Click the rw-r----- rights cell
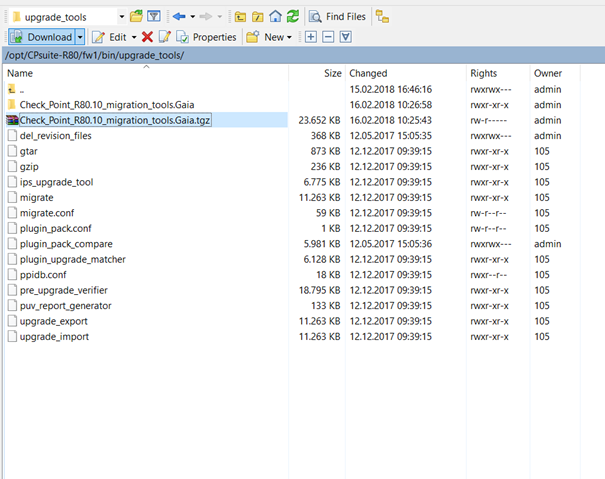The width and height of the screenshot is (605, 479). [488, 120]
